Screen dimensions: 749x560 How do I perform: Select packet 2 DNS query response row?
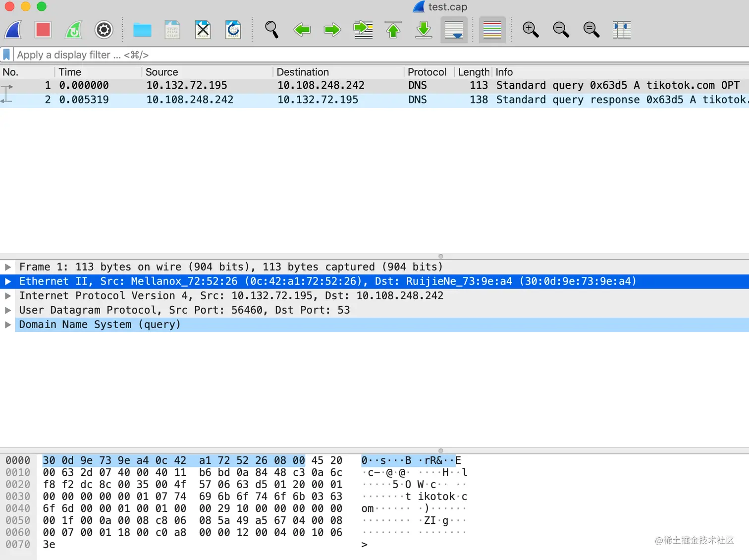(x=374, y=100)
